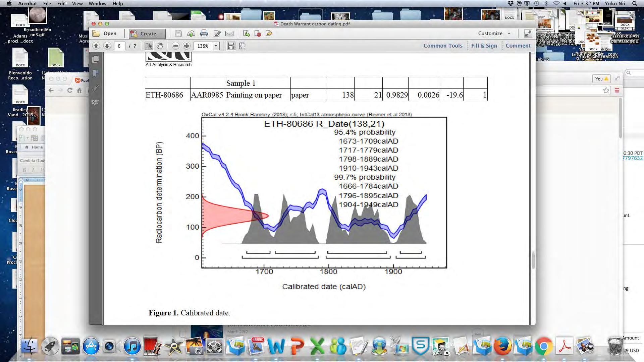Go to the previous page arrow
Screen dimensions: 644x362
click(x=96, y=46)
